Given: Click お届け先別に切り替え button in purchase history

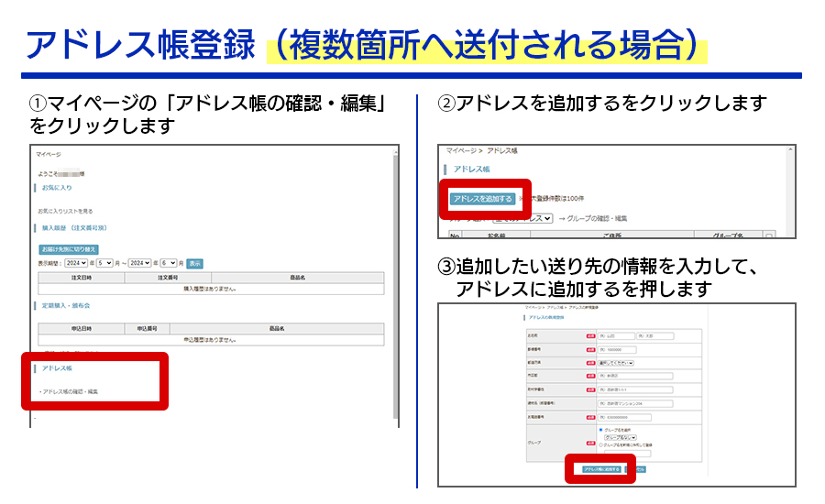Looking at the screenshot, I should tap(69, 249).
